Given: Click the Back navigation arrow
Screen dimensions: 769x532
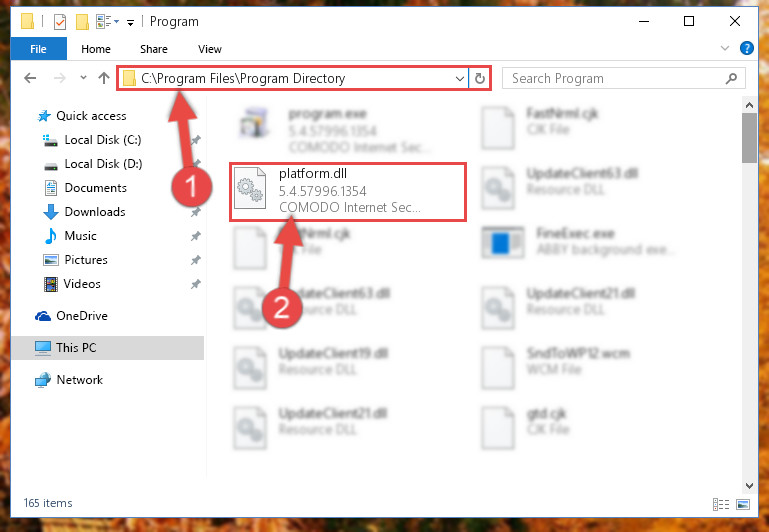Looking at the screenshot, I should pos(30,78).
